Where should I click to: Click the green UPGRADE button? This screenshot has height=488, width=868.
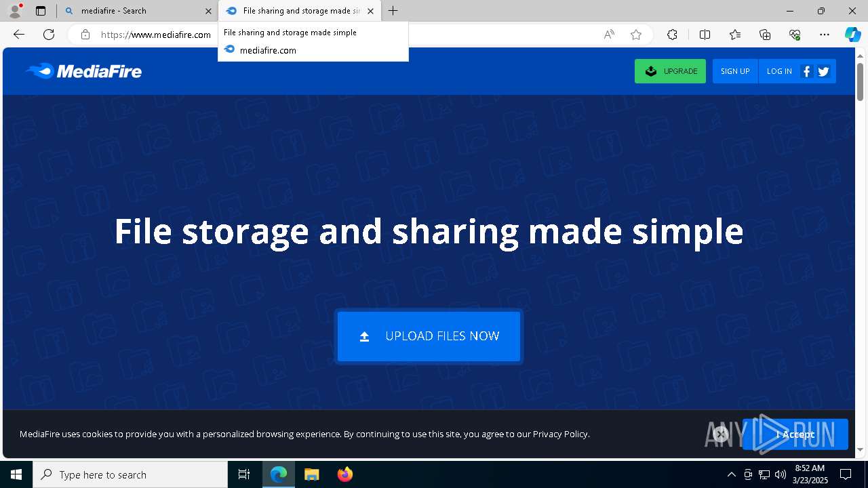point(670,71)
